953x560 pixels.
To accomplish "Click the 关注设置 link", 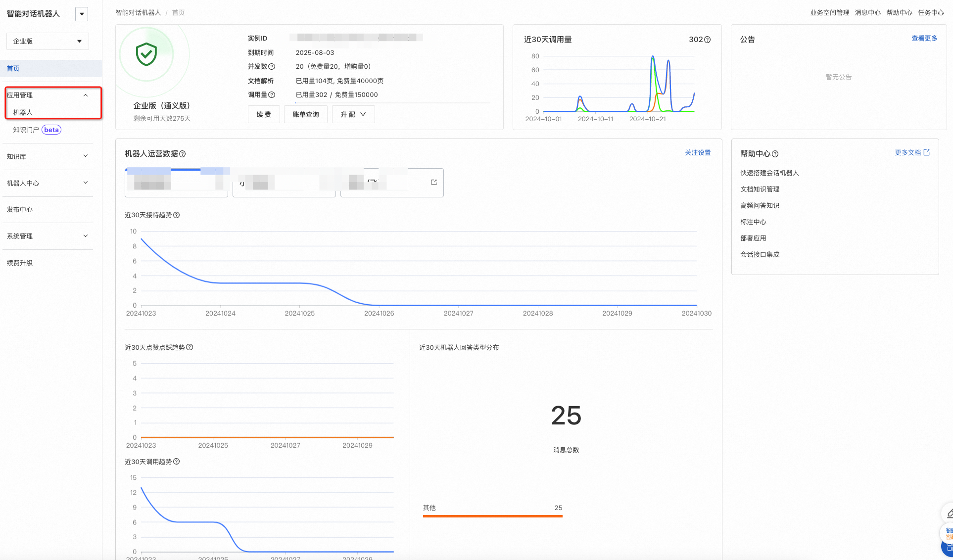I will [x=698, y=153].
